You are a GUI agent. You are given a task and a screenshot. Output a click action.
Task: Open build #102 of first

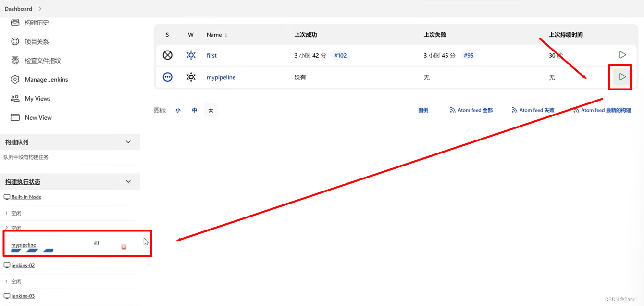coord(340,55)
